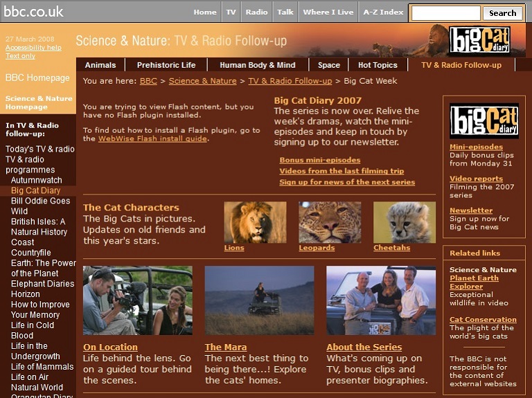
Task: Open Life in Cold Blood
Action: [33, 330]
